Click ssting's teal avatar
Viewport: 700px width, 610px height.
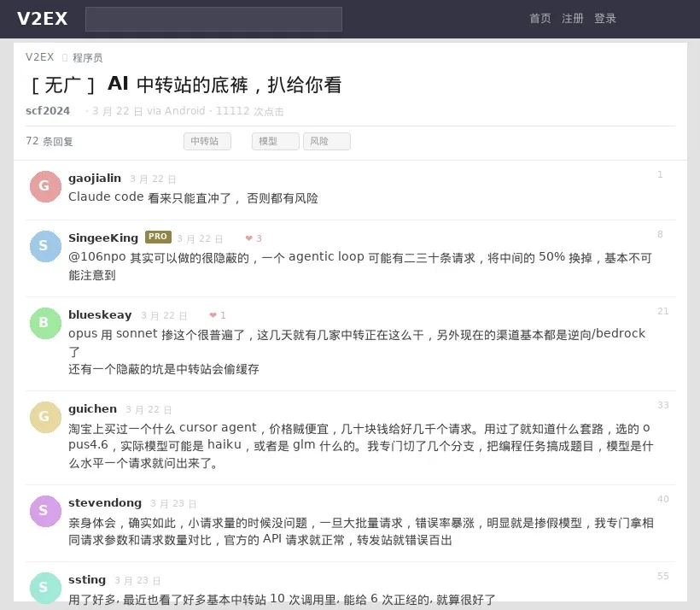point(45,587)
